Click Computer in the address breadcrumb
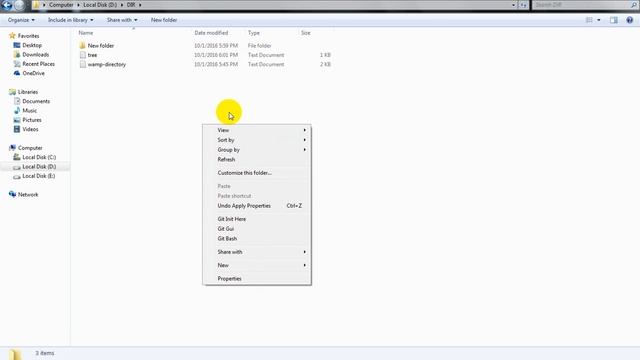The image size is (640, 360). coord(61,5)
